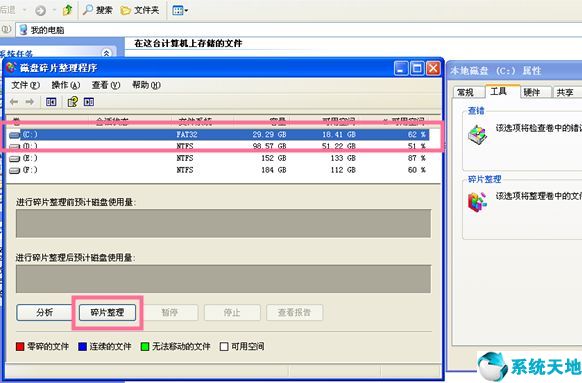Select the (E:) NTFS volume row
Viewport: 582px width, 383px height.
point(219,158)
